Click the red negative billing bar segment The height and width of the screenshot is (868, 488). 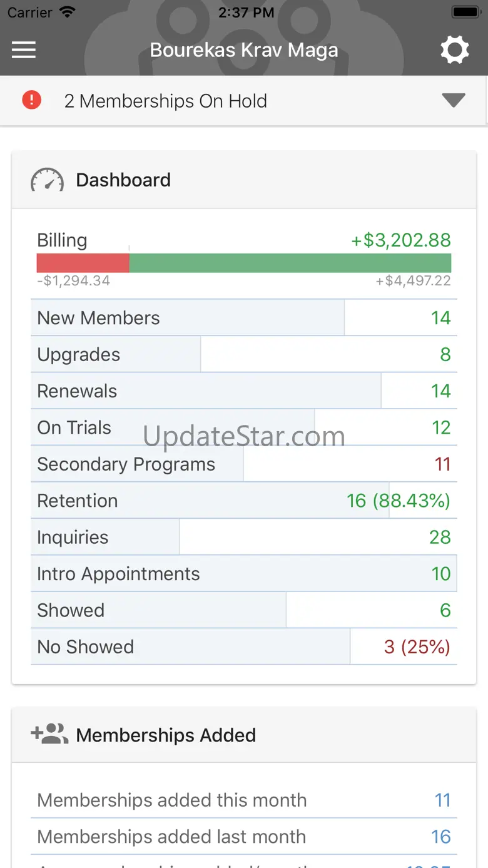pos(83,263)
